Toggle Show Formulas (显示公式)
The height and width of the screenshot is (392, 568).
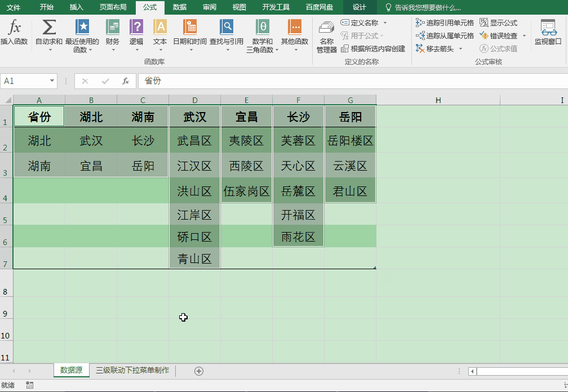499,23
